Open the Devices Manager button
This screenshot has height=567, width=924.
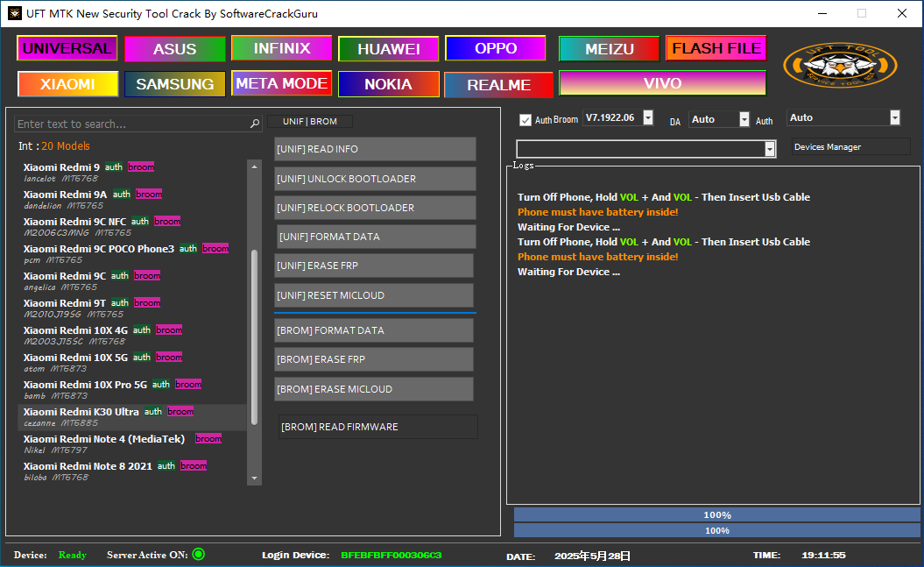pyautogui.click(x=851, y=146)
